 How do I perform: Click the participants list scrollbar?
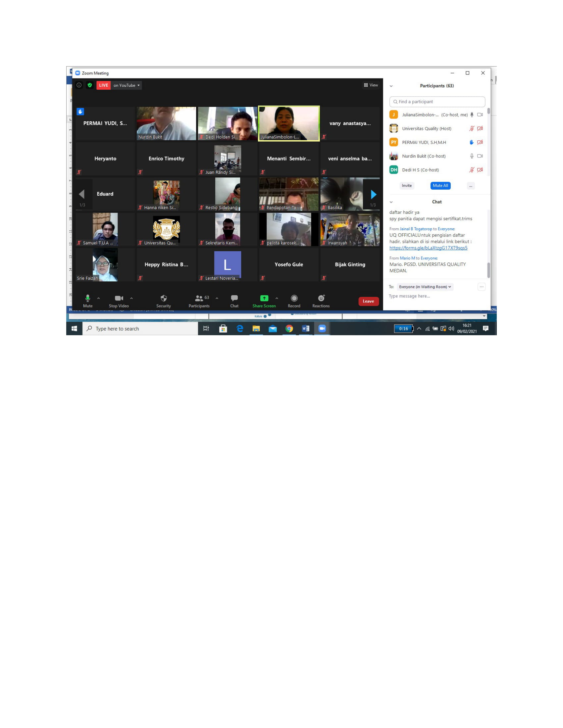coord(488,111)
